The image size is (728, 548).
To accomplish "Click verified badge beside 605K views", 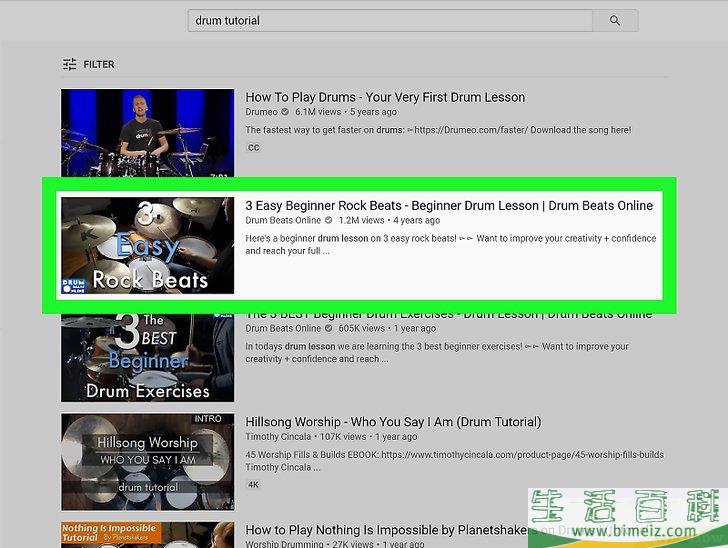I will 329,328.
